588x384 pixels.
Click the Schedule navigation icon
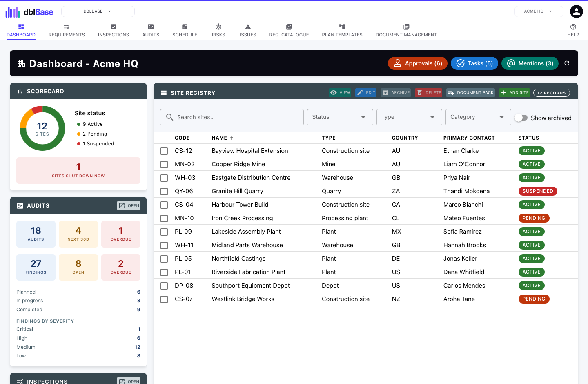click(185, 27)
